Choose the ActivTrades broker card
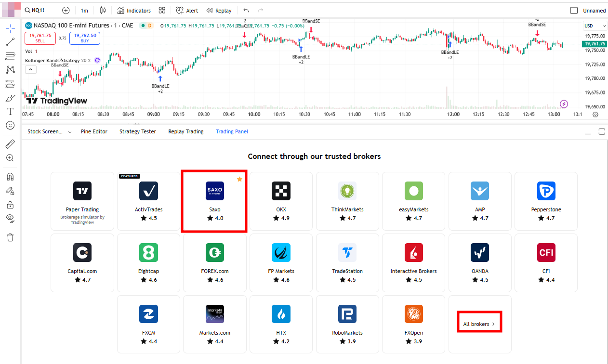The width and height of the screenshot is (608, 364). 148,201
